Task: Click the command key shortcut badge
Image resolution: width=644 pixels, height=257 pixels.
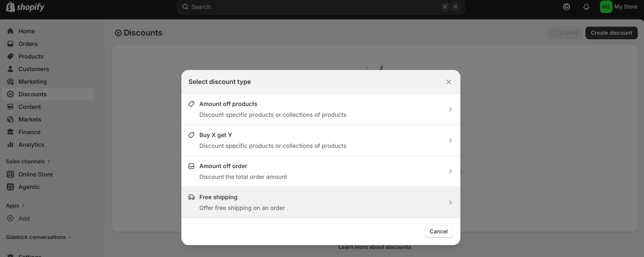Action: pos(445,7)
